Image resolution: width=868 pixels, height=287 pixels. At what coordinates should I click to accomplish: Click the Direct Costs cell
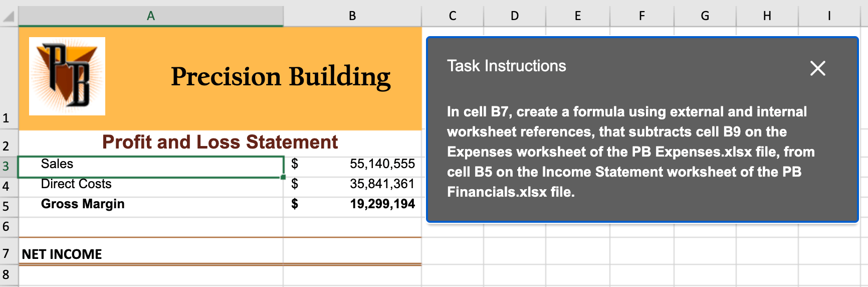pyautogui.click(x=151, y=187)
